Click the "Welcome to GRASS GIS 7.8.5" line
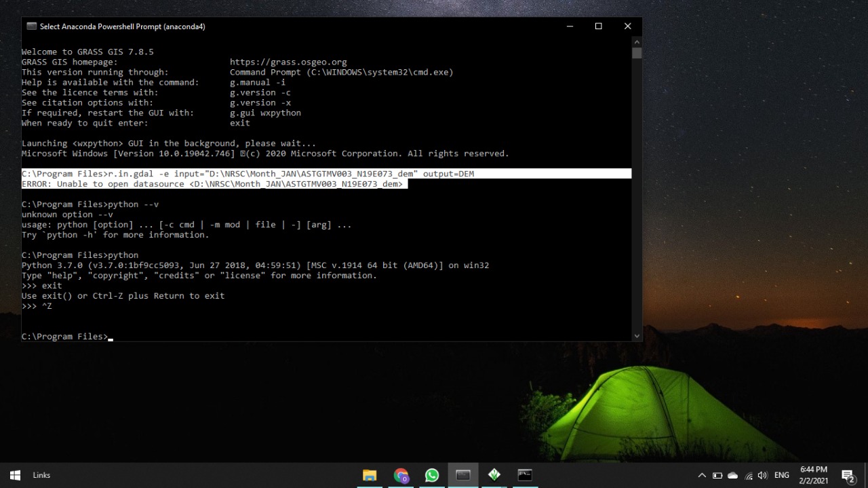Viewport: 868px width, 488px height. point(87,52)
